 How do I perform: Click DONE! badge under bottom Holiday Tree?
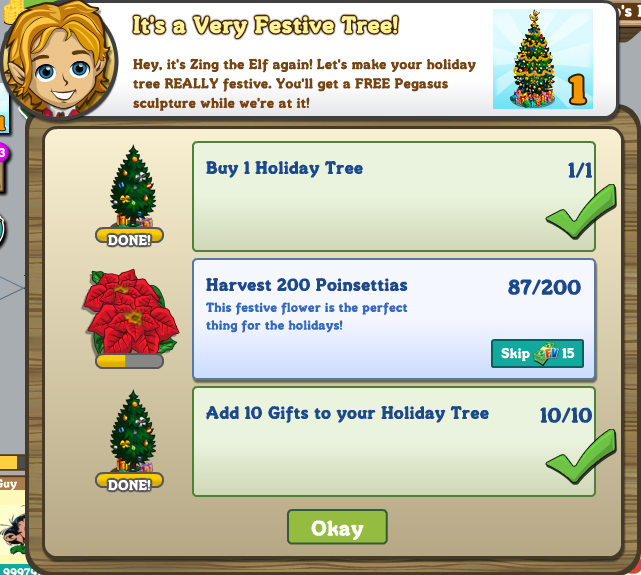(129, 483)
